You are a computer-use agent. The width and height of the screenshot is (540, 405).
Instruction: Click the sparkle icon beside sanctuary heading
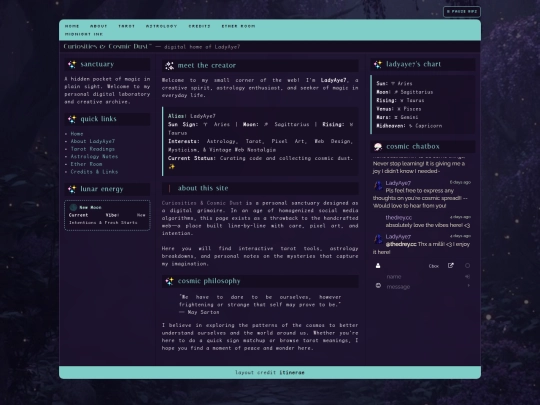tap(72, 64)
